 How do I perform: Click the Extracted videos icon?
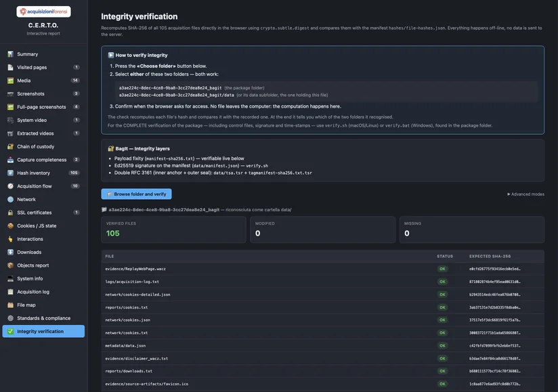(10, 133)
